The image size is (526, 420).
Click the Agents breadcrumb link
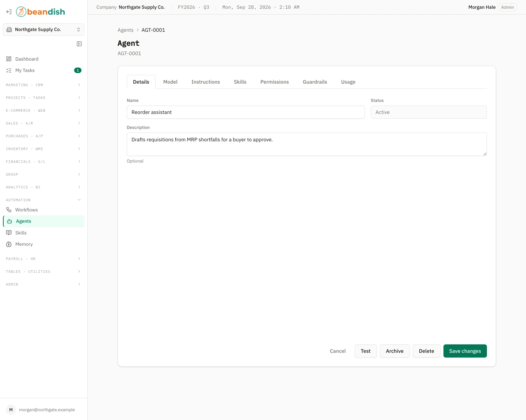point(126,30)
